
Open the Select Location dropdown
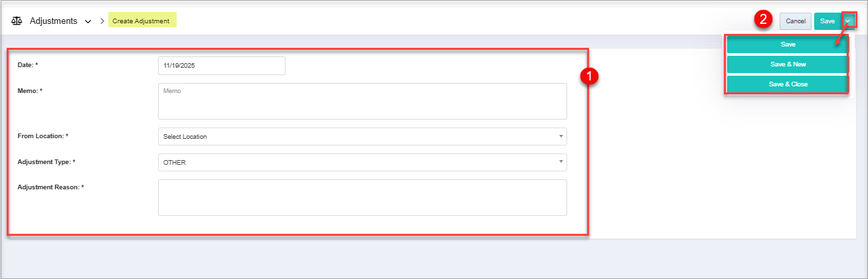(x=362, y=137)
